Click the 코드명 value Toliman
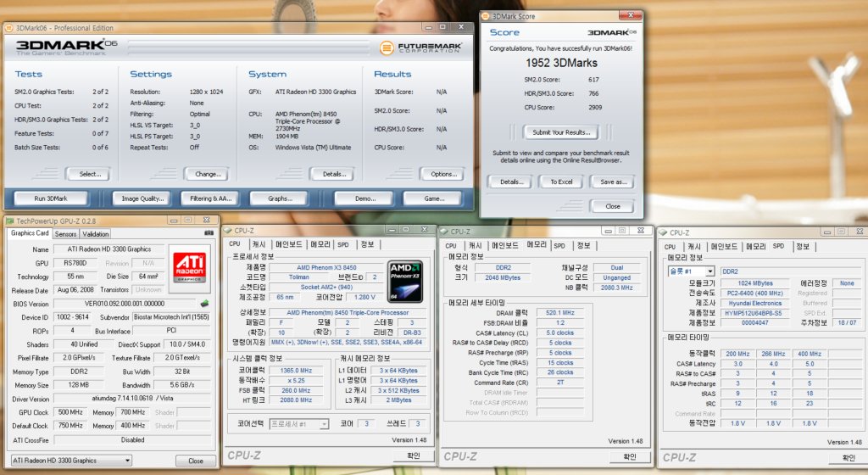 [x=299, y=277]
